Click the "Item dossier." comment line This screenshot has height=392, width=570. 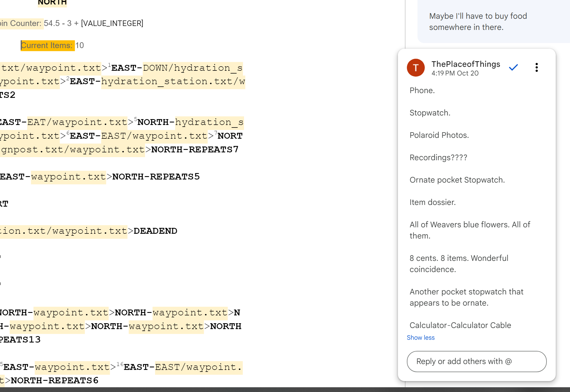(433, 202)
